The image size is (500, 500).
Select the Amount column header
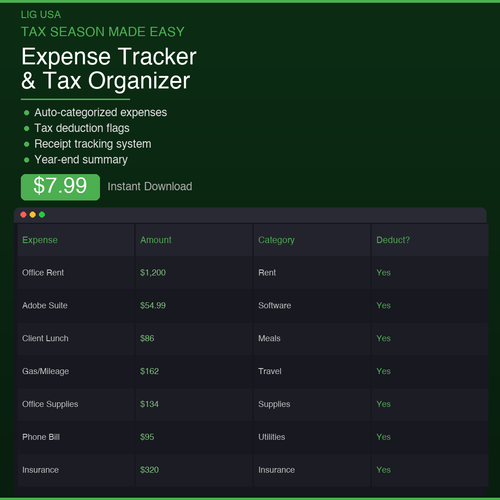point(194,240)
